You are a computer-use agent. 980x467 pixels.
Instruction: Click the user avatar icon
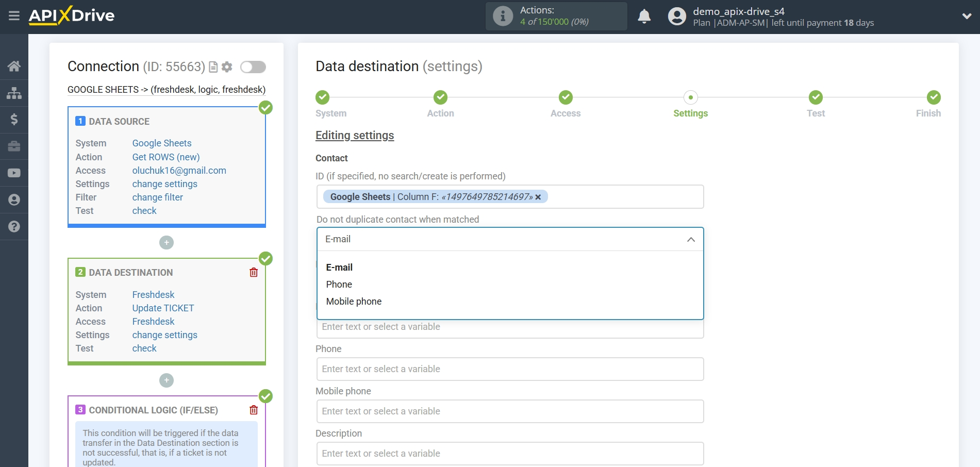tap(677, 16)
